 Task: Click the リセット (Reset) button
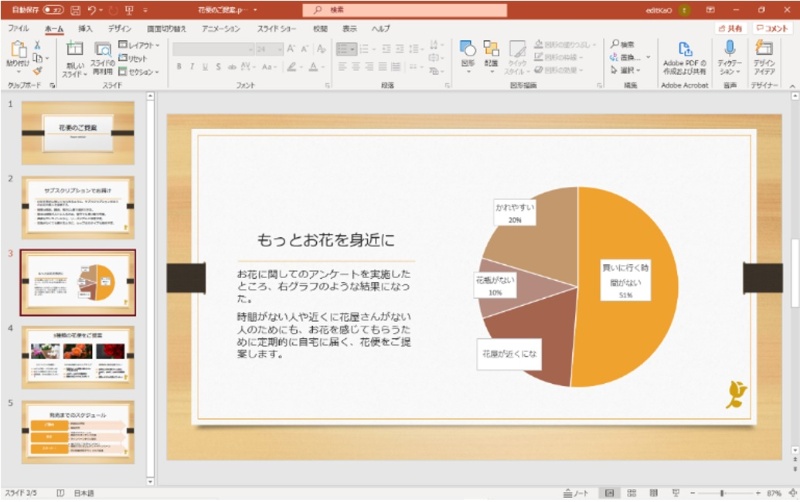coord(133,58)
